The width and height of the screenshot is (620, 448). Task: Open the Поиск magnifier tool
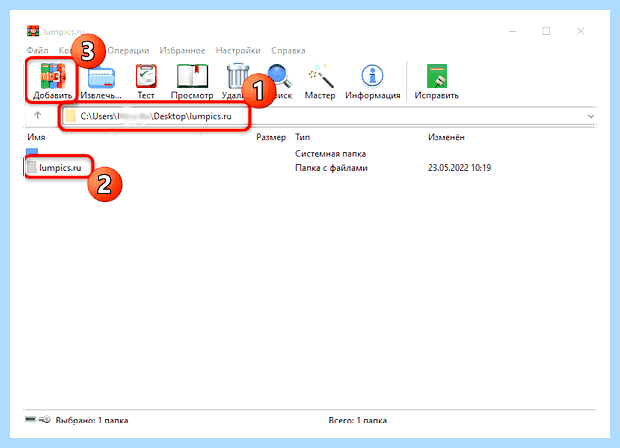280,76
